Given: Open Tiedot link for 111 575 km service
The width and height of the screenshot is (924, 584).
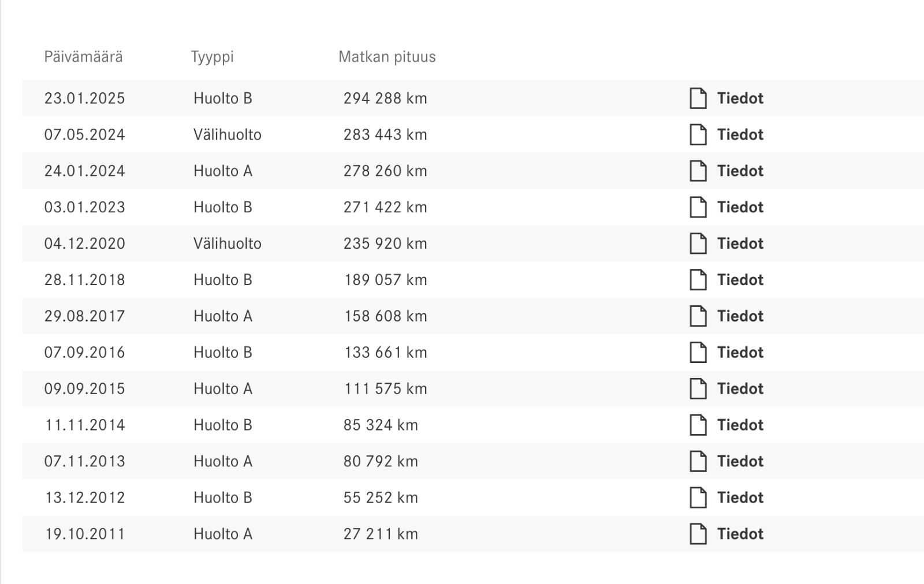Looking at the screenshot, I should click(x=740, y=389).
